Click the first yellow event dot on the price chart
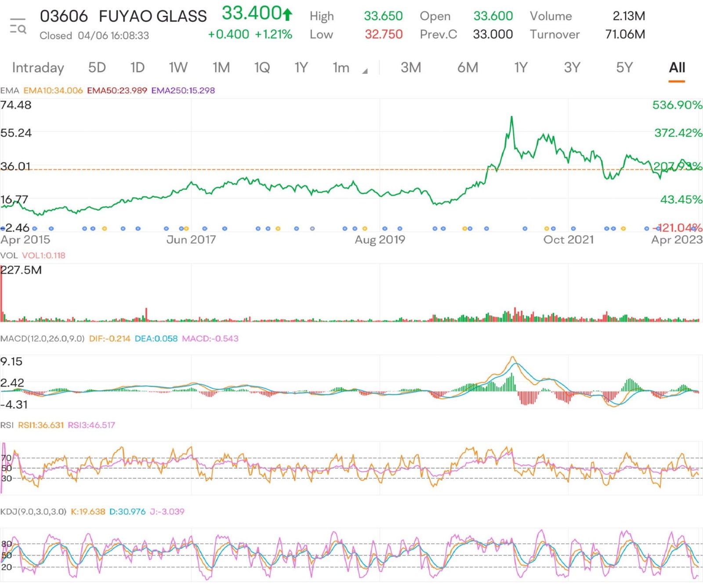This screenshot has height=588, width=703. pos(104,229)
